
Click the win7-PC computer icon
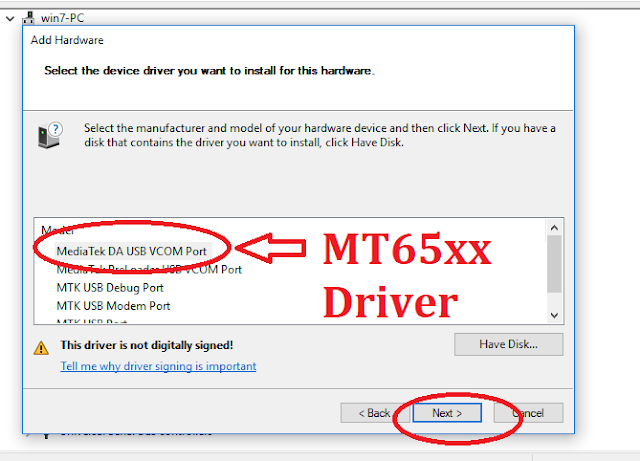click(x=29, y=18)
